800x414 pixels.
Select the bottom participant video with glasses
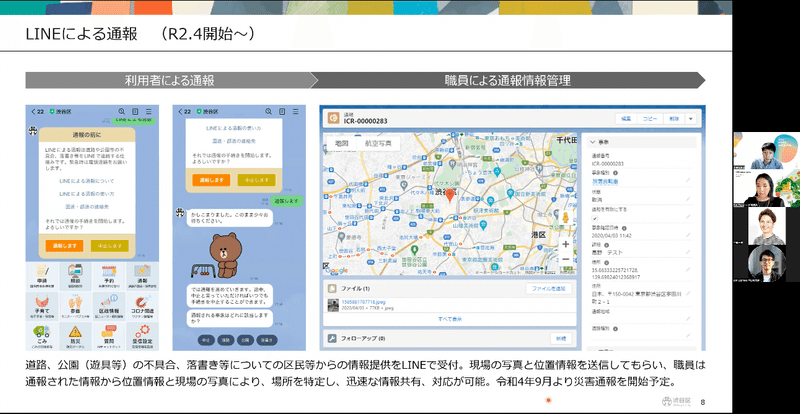[766, 263]
